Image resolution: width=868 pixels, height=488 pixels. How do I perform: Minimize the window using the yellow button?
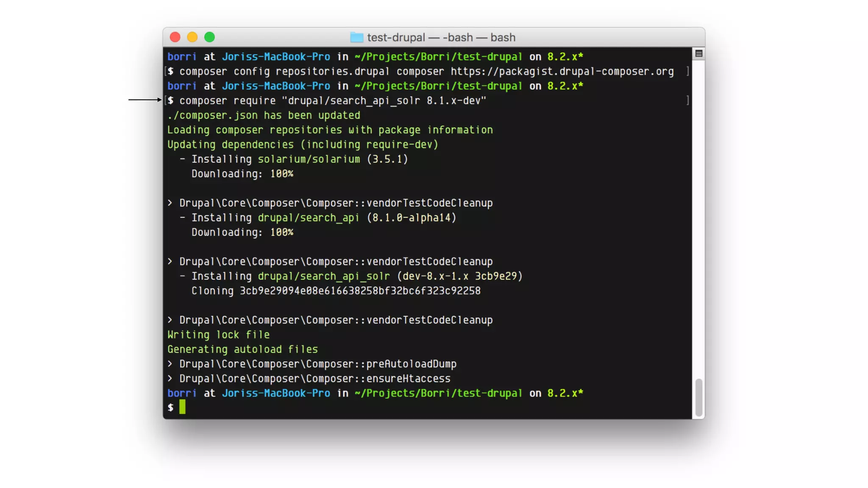coord(192,37)
